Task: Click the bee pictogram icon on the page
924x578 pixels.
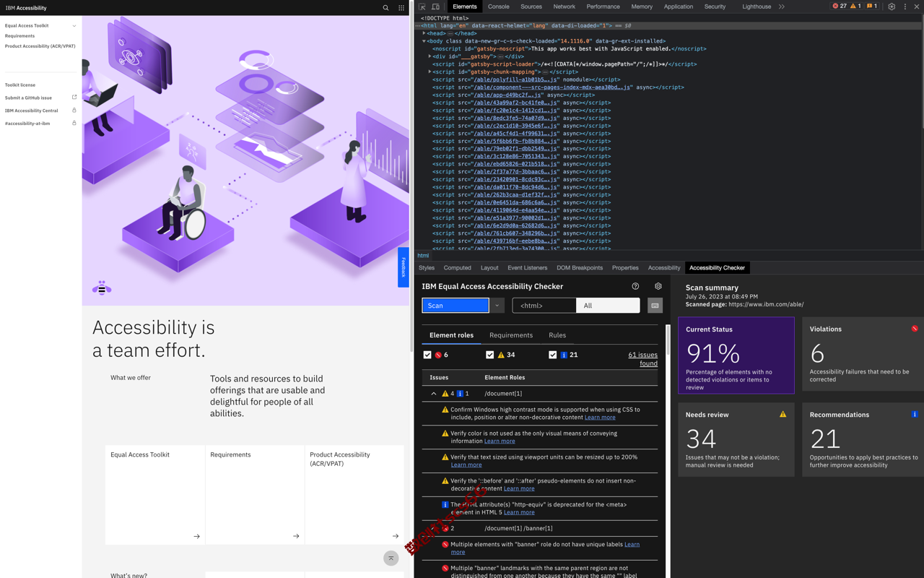Action: coord(102,289)
